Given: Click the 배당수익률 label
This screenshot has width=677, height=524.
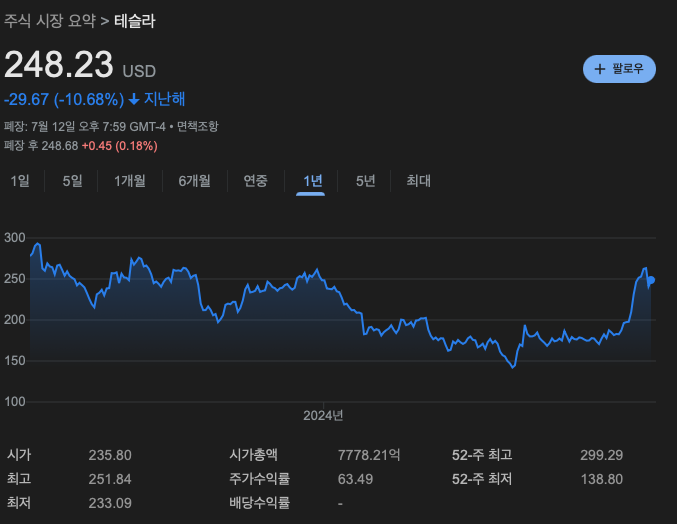Looking at the screenshot, I should click(259, 503).
